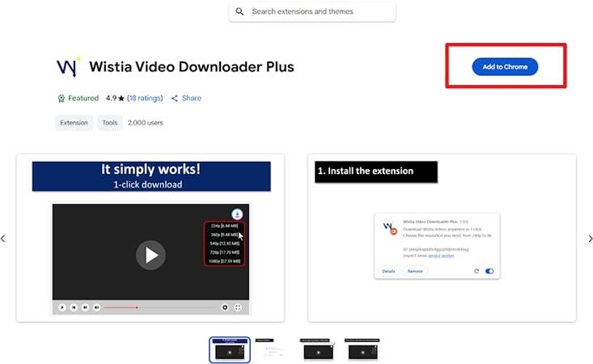593x364 pixels.
Task: Click the large play button in video preview
Action: 151,255
